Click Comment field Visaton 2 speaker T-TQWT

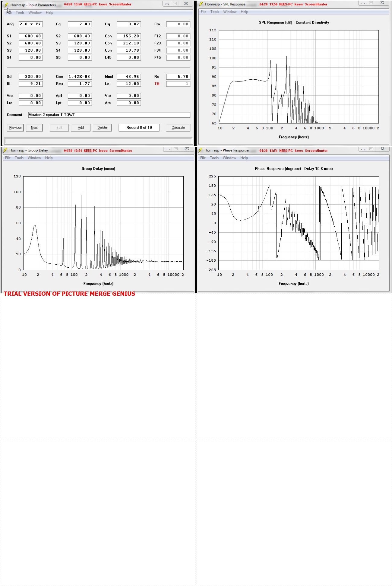pyautogui.click(x=109, y=115)
